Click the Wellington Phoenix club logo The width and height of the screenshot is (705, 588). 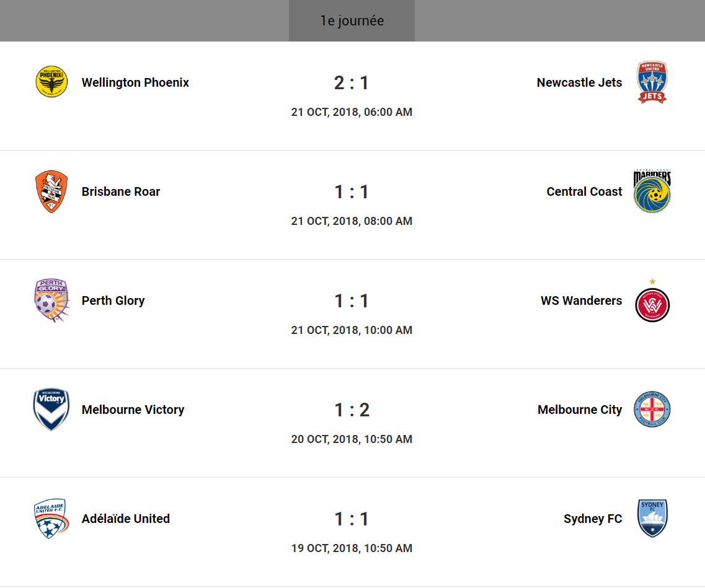click(x=51, y=82)
